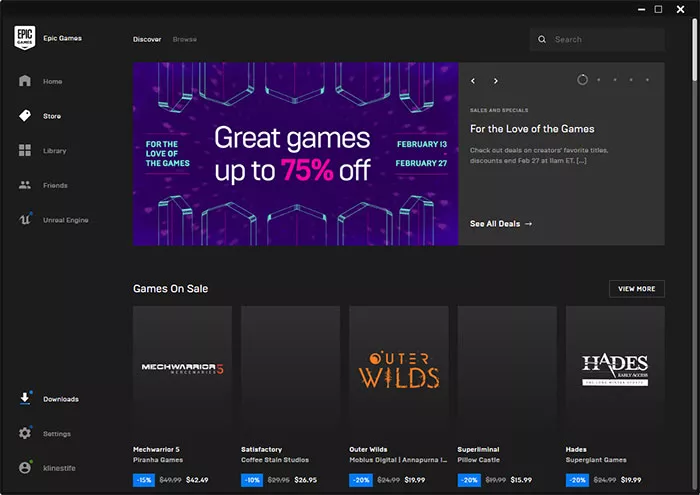Click the Epic Games logo icon

pos(25,39)
